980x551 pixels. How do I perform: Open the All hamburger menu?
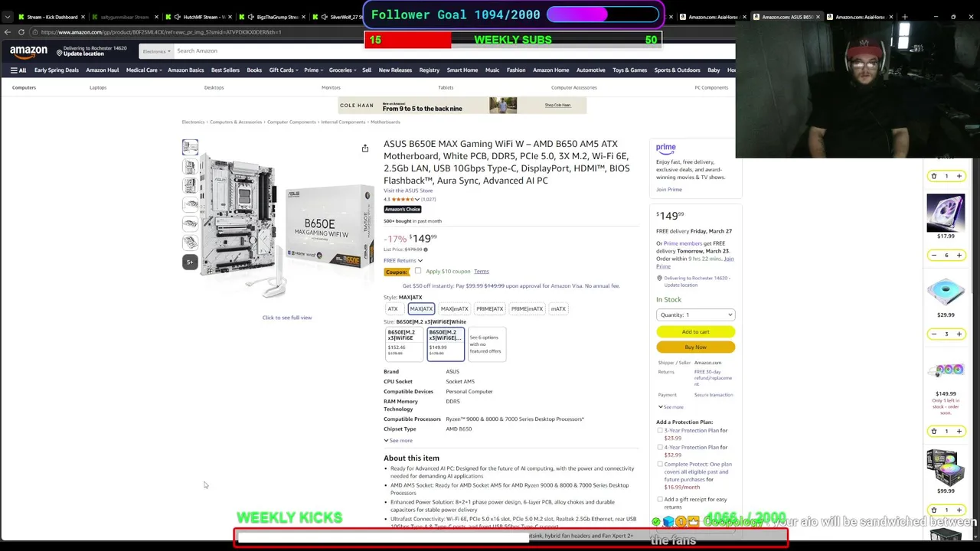click(x=18, y=70)
